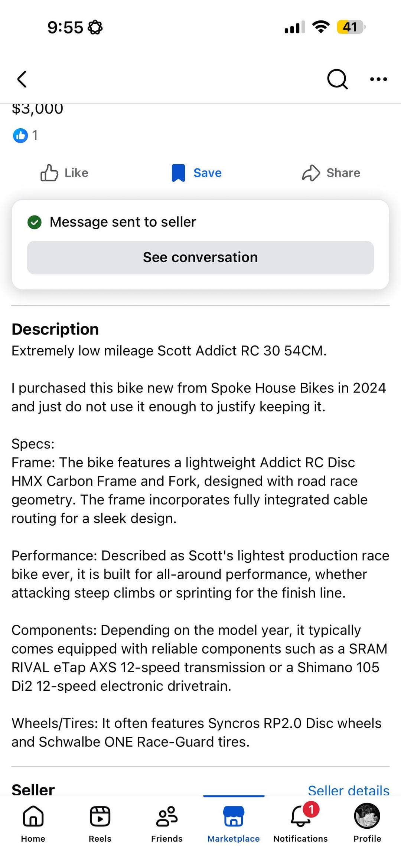
Task: Toggle the Save bookmark for listing
Action: click(x=197, y=173)
